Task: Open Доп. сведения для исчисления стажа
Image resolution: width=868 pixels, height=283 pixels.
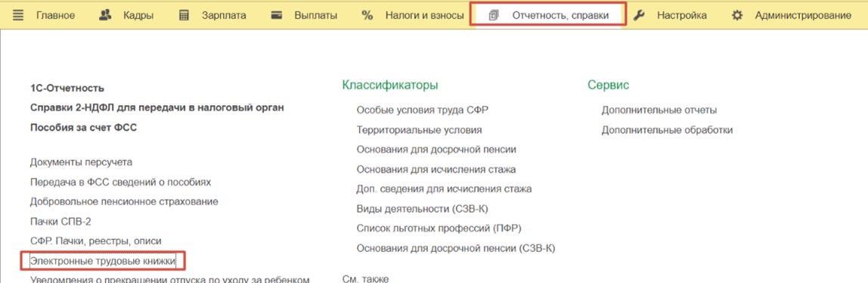Action: (x=444, y=189)
